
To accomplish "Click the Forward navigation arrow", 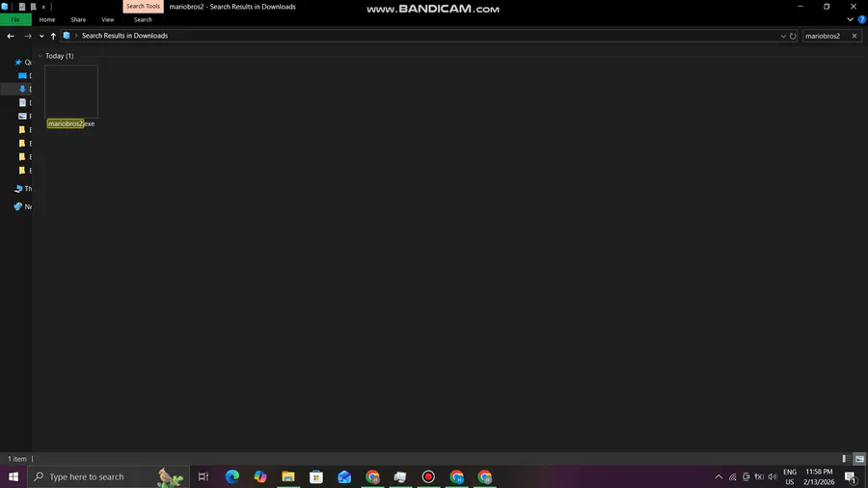I will (x=28, y=36).
